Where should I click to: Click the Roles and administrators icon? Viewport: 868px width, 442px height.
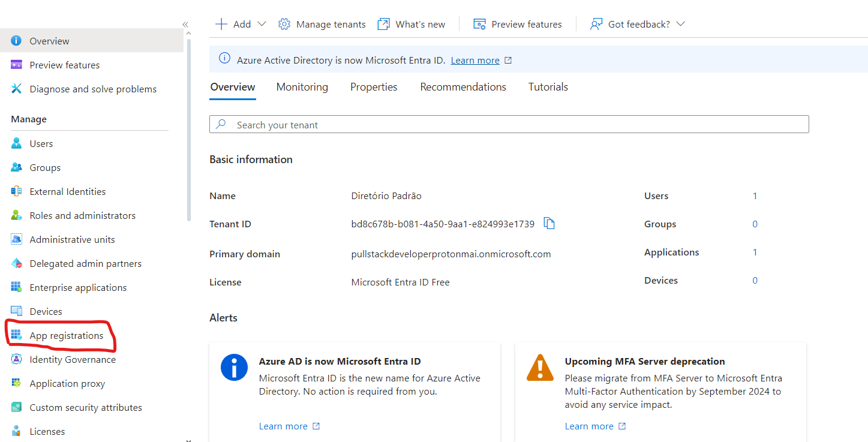[x=16, y=215]
